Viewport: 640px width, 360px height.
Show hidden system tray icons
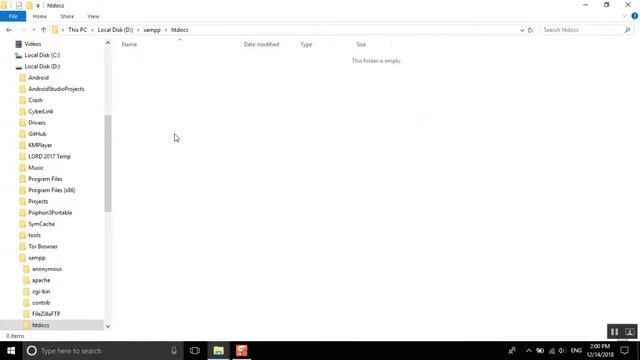coord(529,351)
